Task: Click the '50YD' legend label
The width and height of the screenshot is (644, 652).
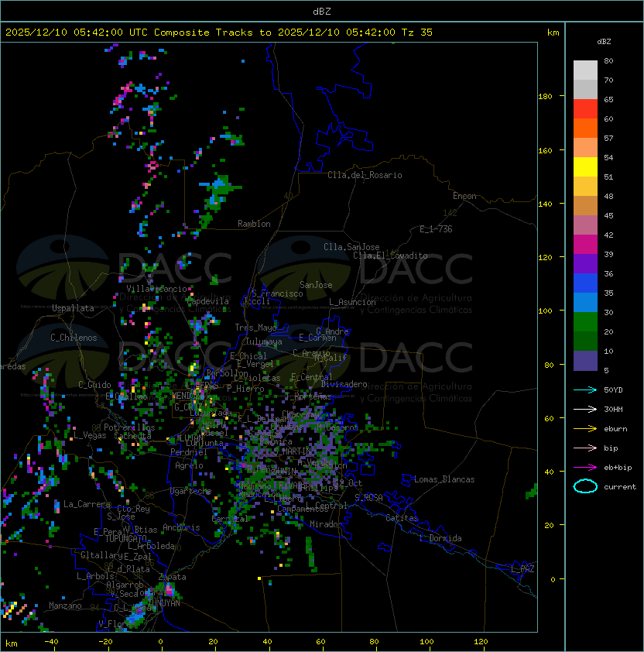Action: click(x=613, y=389)
